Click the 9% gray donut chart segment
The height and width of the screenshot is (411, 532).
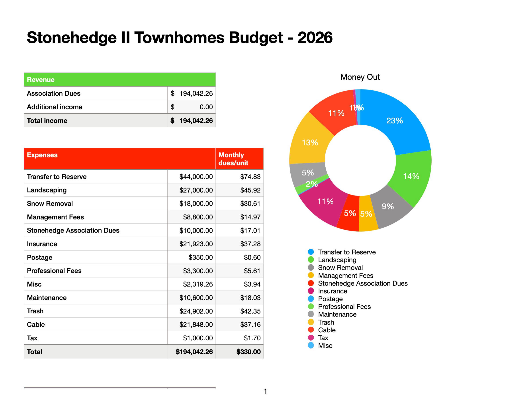coord(387,206)
